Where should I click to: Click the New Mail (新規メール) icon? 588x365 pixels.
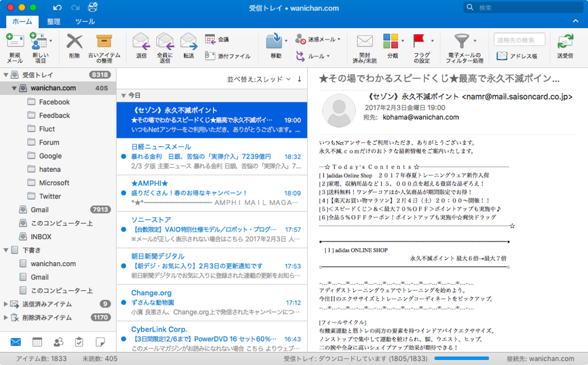pos(15,41)
